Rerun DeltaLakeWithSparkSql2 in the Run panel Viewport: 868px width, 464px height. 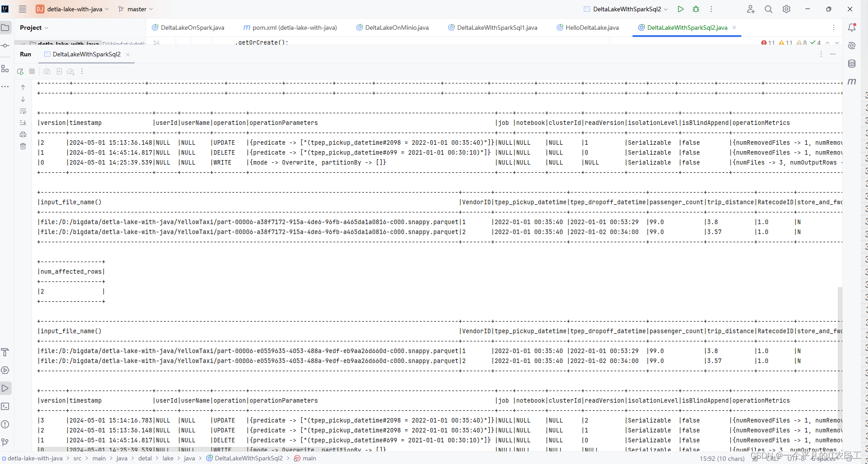tap(20, 71)
